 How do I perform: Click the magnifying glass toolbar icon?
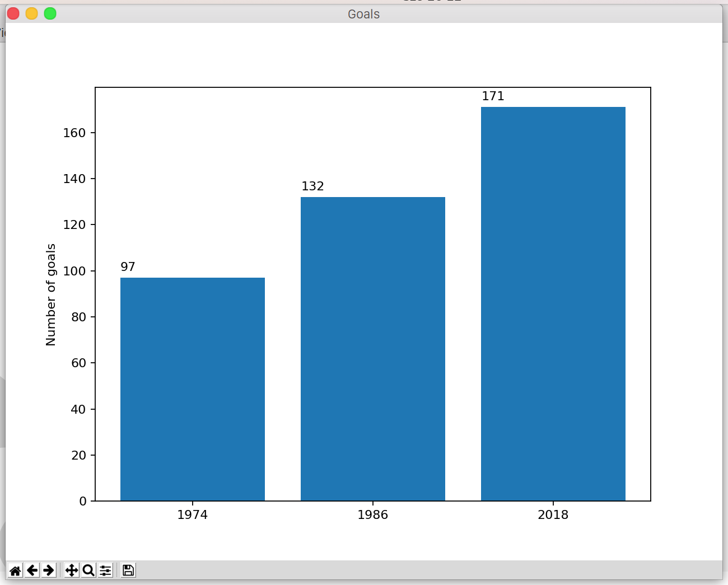point(88,570)
